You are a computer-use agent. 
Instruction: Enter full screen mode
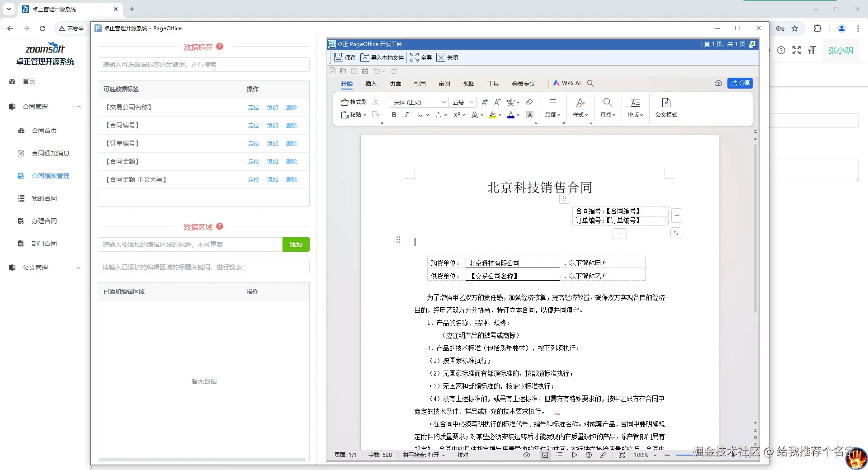click(420, 57)
